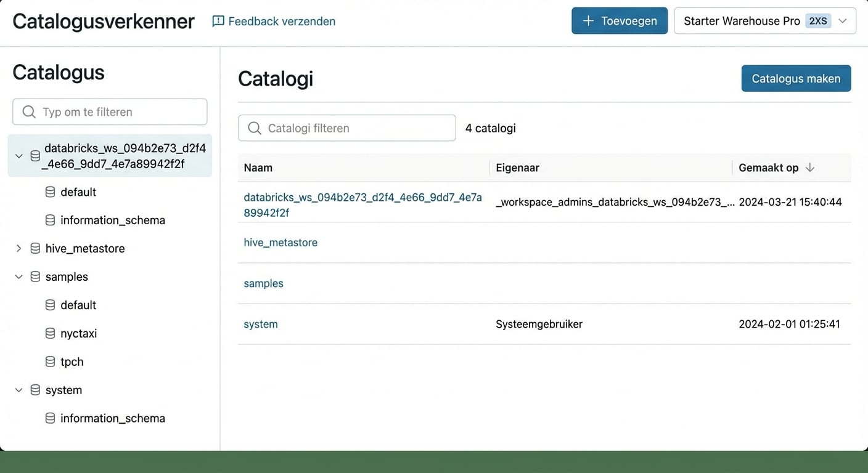
Task: Click the plus icon on the Toevoegen button
Action: (588, 20)
